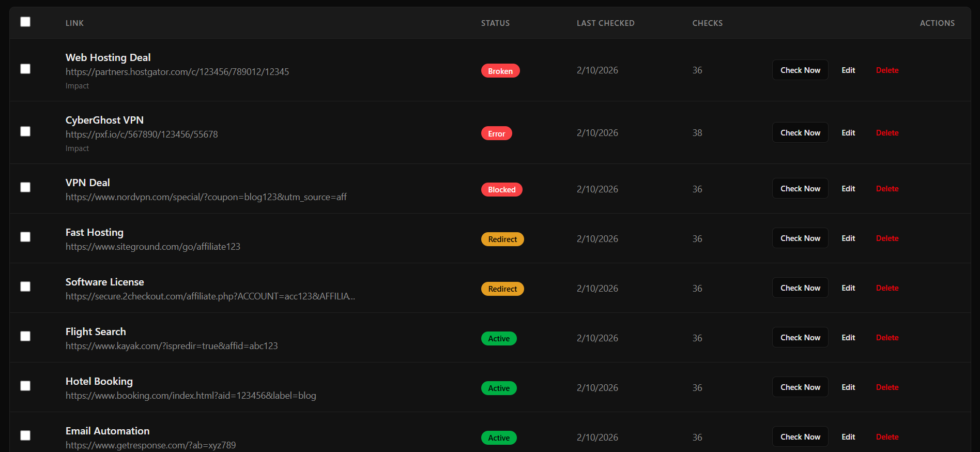Click Check Now for Software License
The image size is (980, 452).
800,288
